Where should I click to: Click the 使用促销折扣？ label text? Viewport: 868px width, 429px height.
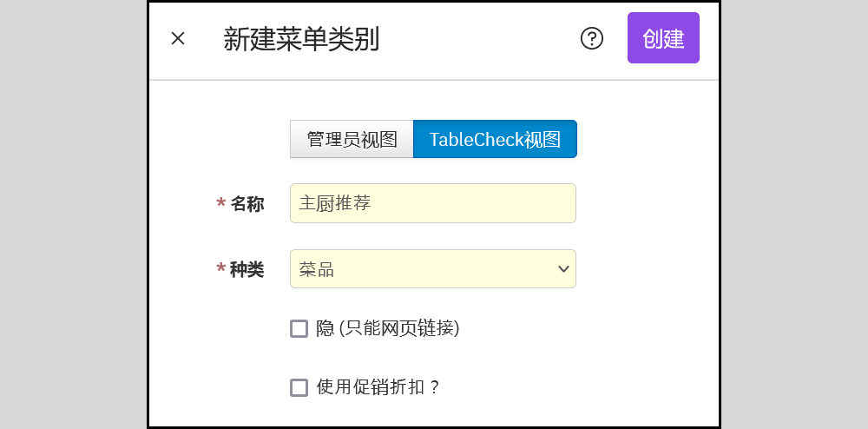pyautogui.click(x=378, y=387)
